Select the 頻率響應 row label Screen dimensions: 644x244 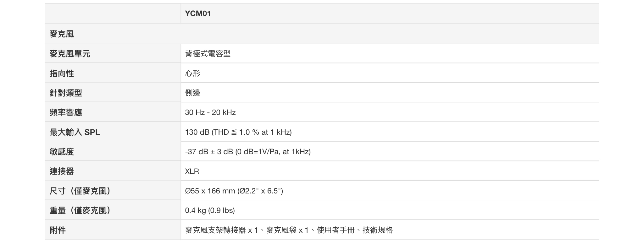[x=66, y=112]
